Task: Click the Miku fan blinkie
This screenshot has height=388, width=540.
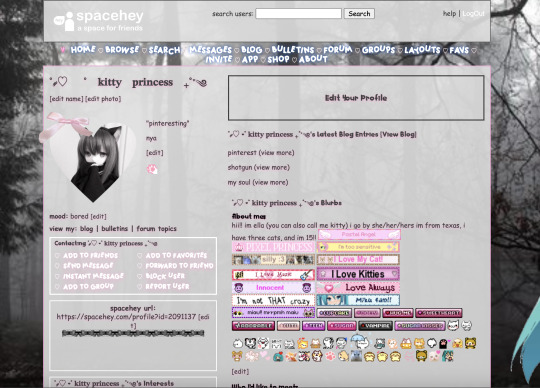Action: [x=358, y=300]
